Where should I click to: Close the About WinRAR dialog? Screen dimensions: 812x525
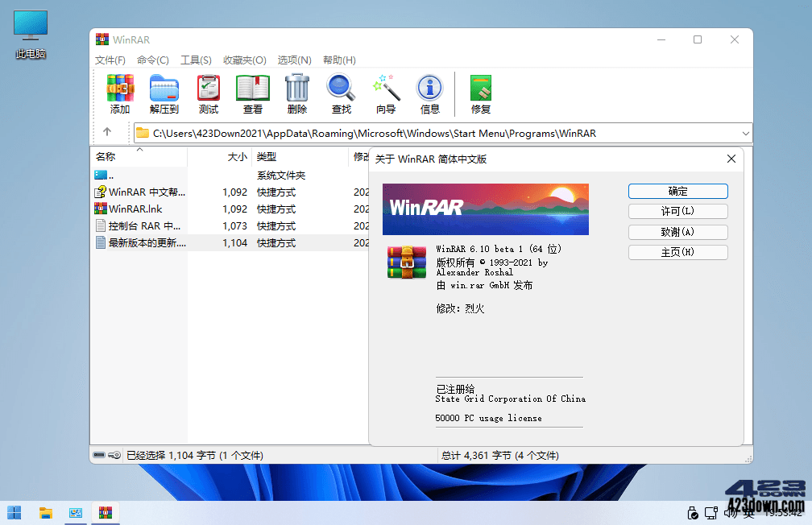731,159
